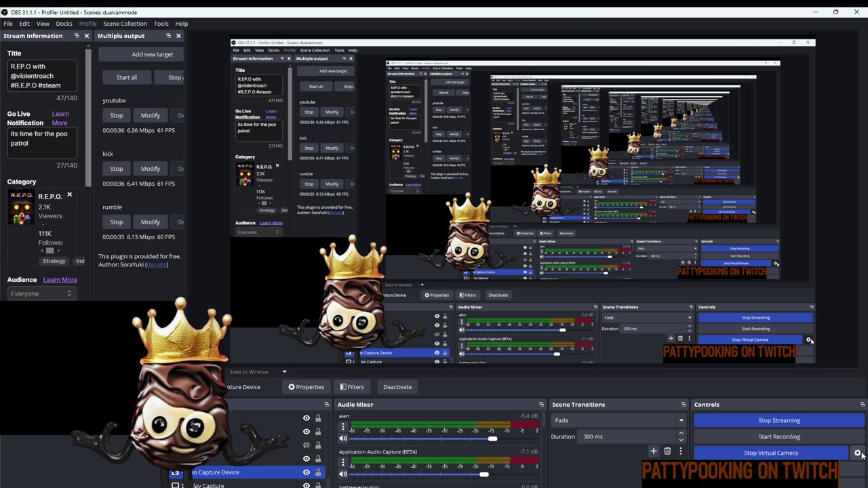Stop the rumble output
868x488 pixels.
[117, 222]
